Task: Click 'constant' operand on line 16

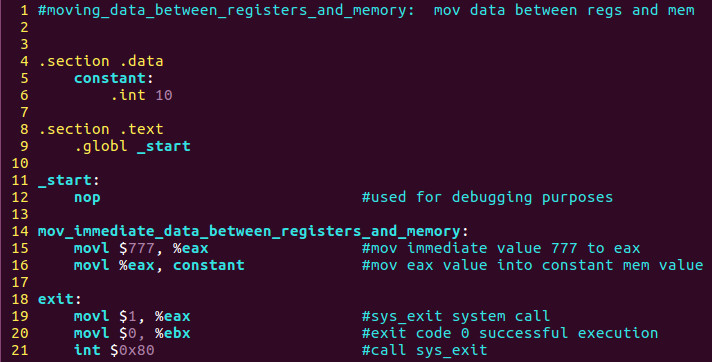Action: click(x=209, y=265)
